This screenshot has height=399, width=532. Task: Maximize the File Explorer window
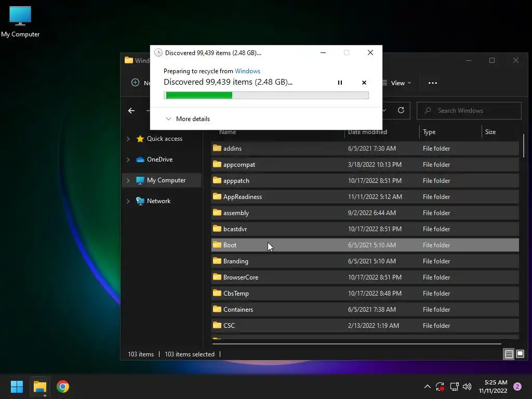click(492, 60)
